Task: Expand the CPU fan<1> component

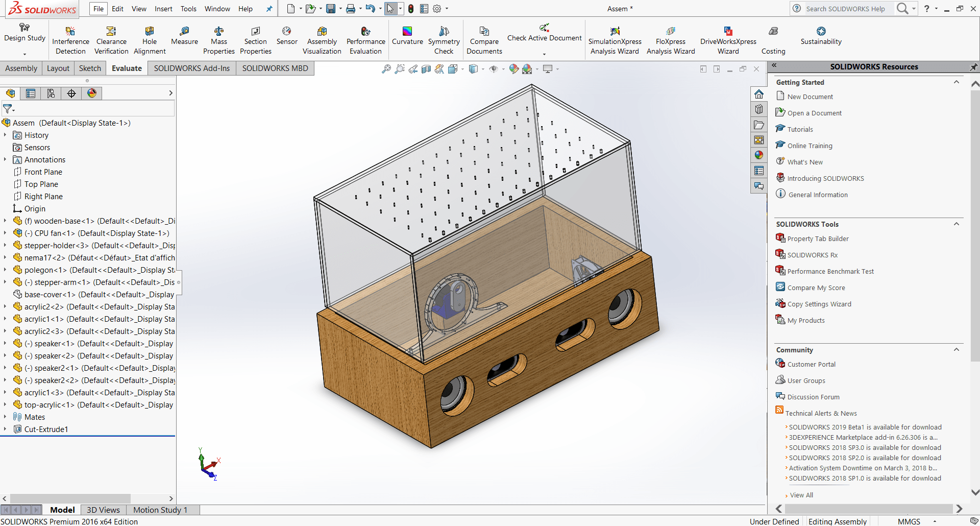Action: tap(5, 233)
